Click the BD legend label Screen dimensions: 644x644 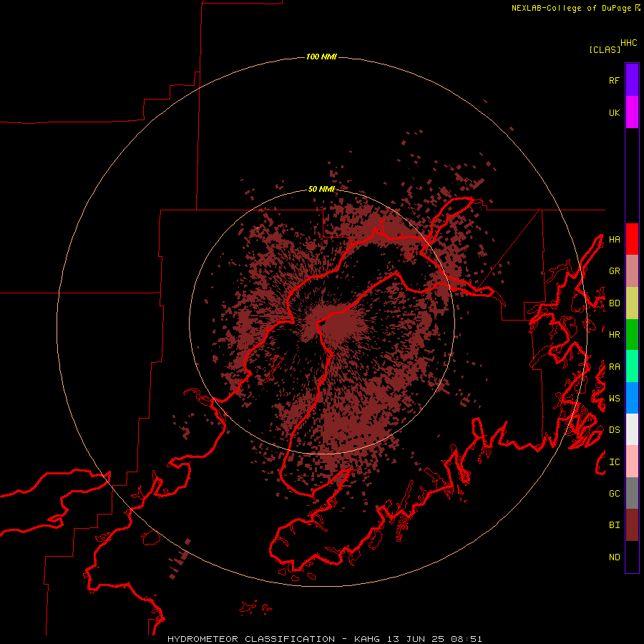pos(614,303)
